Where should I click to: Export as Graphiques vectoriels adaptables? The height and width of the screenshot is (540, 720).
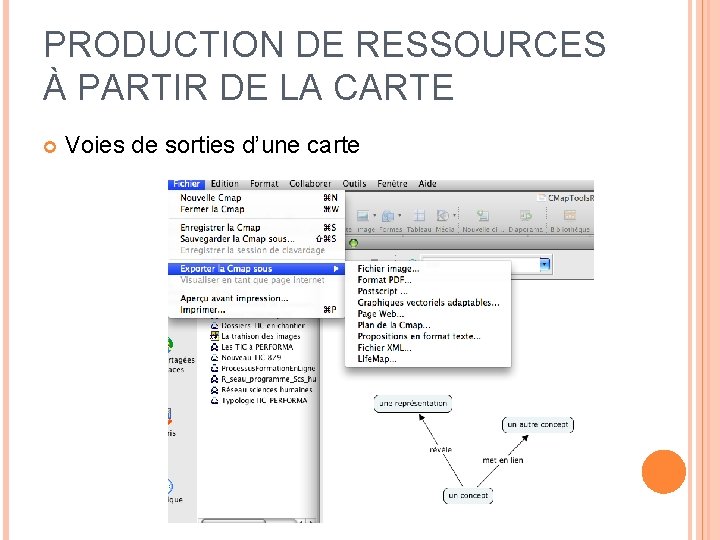click(428, 303)
